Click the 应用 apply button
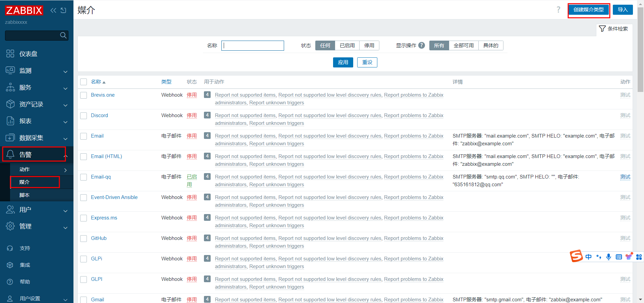This screenshot has height=303, width=644. click(343, 62)
